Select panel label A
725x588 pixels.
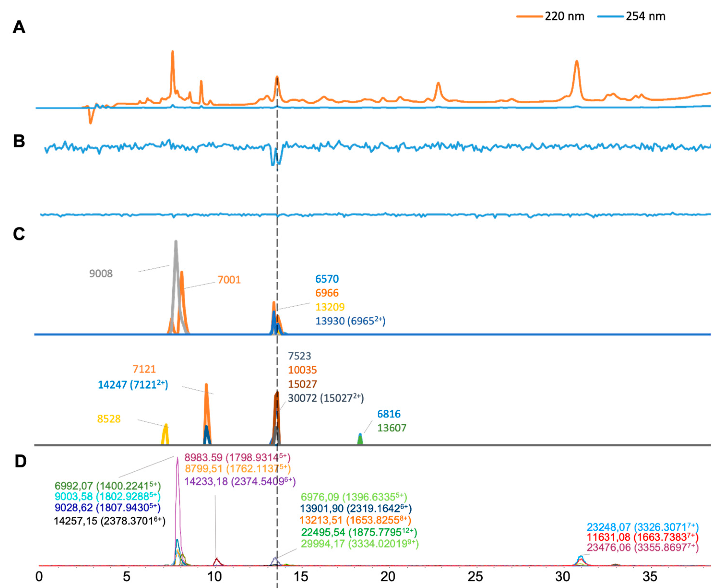coord(19,27)
